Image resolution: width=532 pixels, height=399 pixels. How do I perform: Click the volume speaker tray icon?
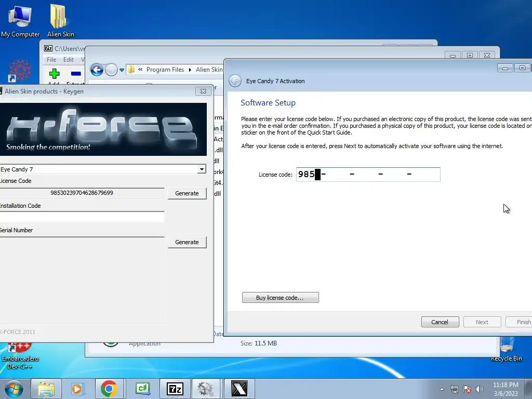coord(479,389)
